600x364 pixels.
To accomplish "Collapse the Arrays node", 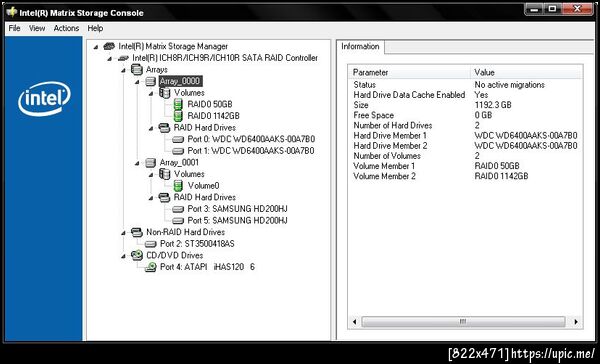I will (x=123, y=70).
